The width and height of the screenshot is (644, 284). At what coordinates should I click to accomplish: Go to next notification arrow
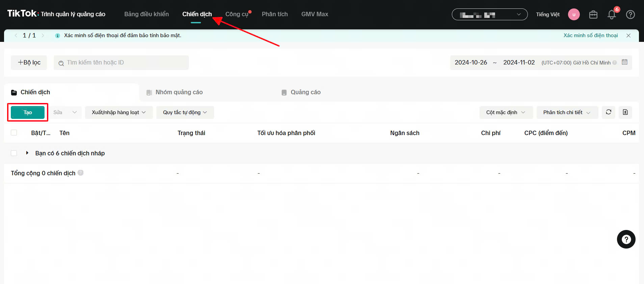coord(43,35)
